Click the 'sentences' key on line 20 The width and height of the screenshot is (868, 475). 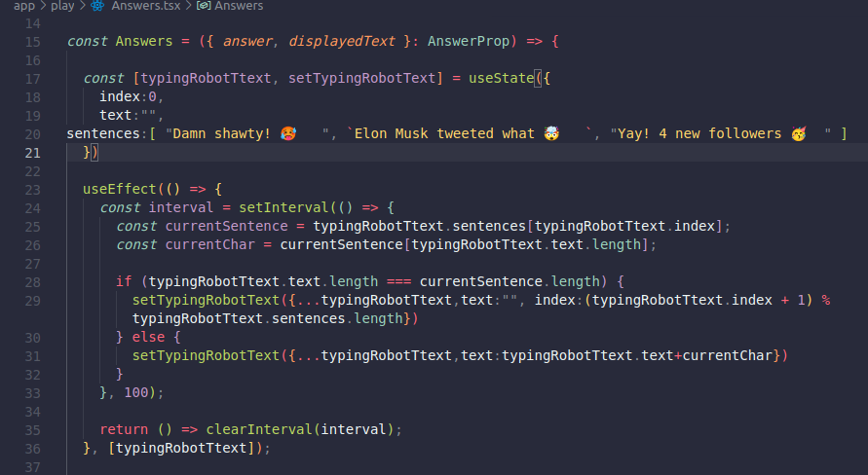click(x=103, y=133)
